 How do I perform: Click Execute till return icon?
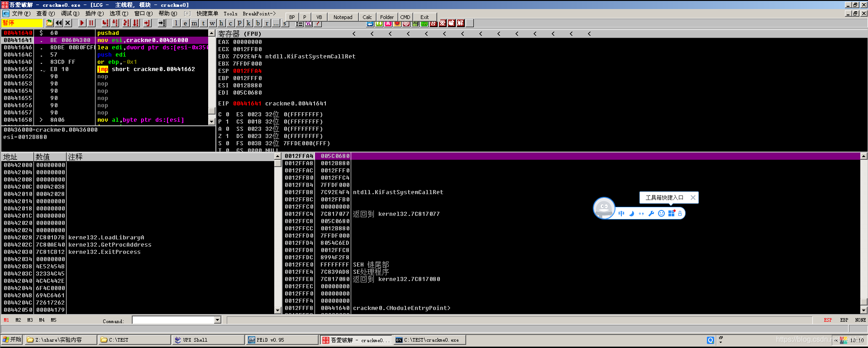[147, 23]
